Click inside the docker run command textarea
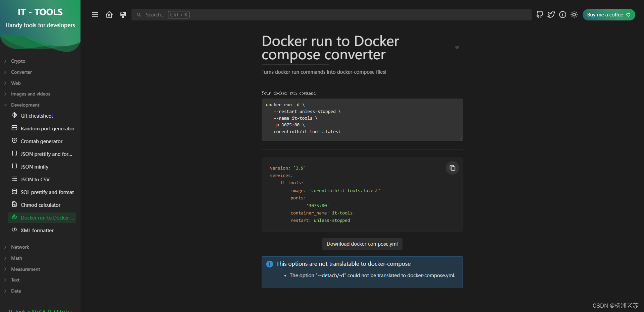Viewport: 644px width, 312px height. point(362,120)
